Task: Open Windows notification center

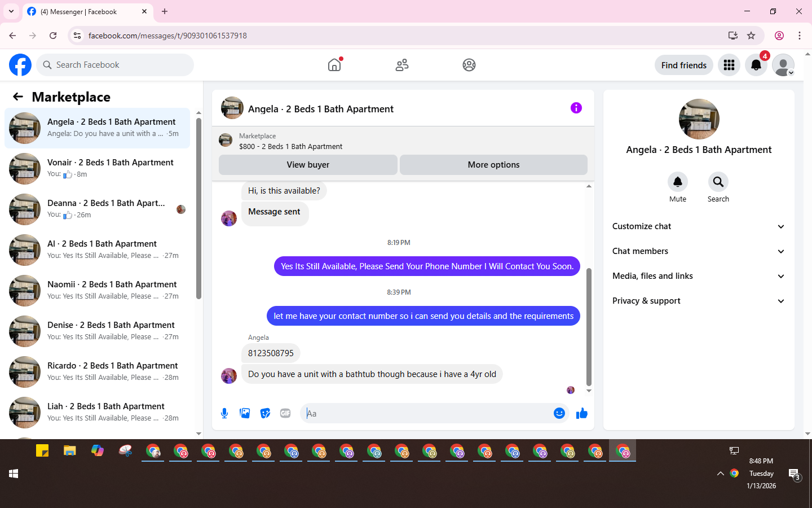Action: click(x=795, y=474)
